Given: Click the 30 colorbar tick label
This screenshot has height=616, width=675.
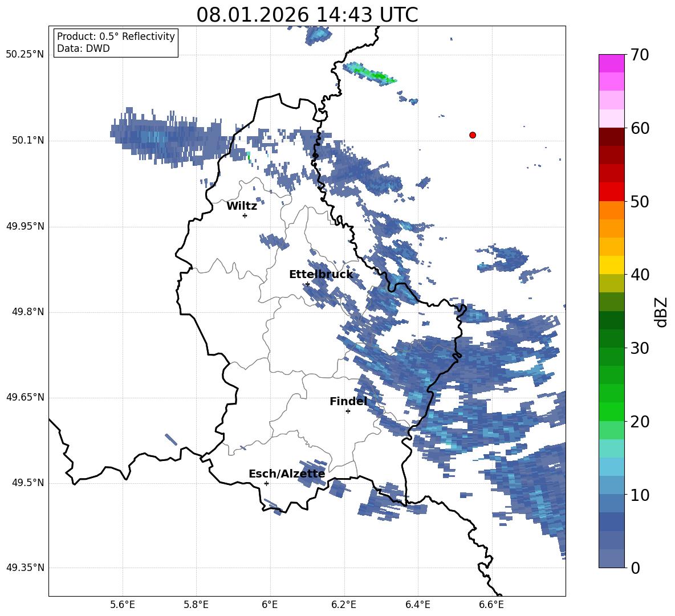Looking at the screenshot, I should point(640,348).
